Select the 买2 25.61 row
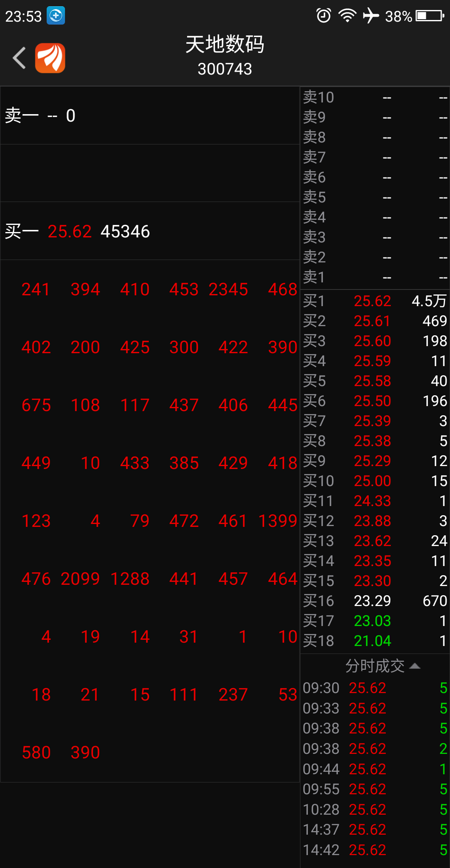Screen dimensions: 450x868 point(375,321)
